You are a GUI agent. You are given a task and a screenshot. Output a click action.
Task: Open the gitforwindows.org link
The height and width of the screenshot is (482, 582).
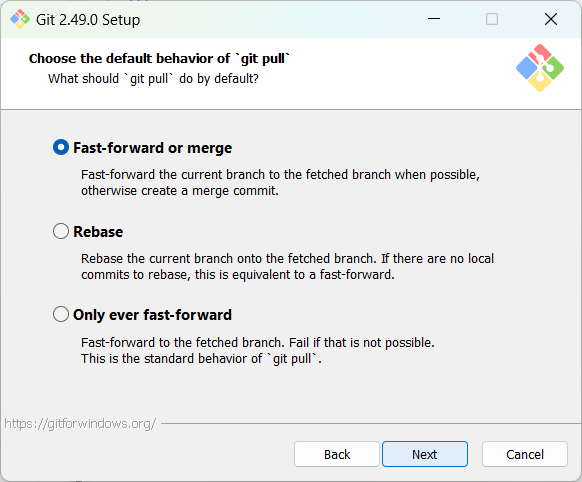pos(80,423)
